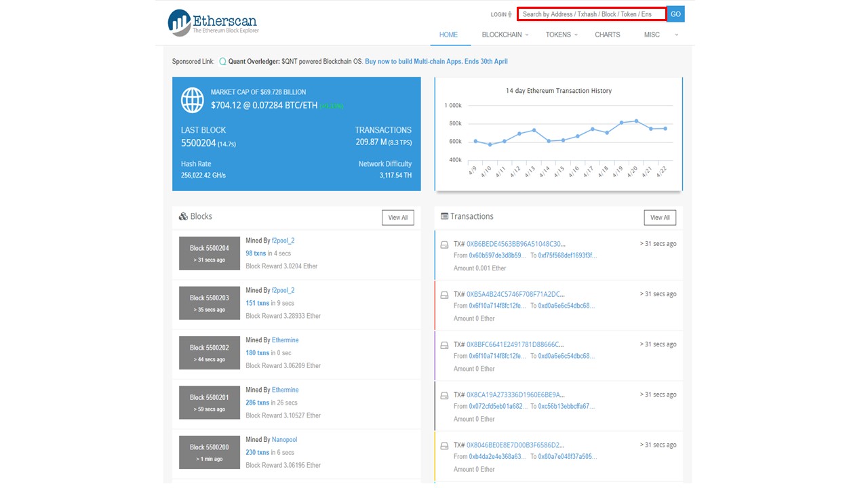The height and width of the screenshot is (488, 868).
Task: Go to the Home tab
Action: (448, 35)
